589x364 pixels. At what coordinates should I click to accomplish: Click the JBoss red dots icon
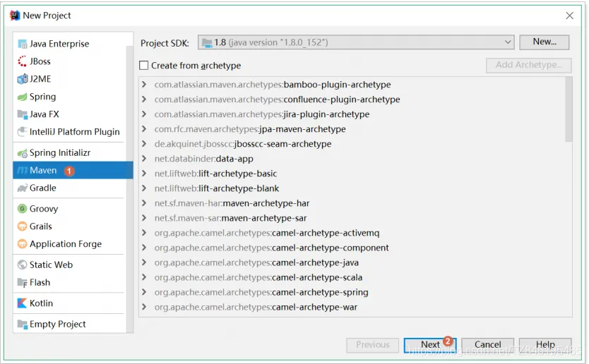click(23, 61)
